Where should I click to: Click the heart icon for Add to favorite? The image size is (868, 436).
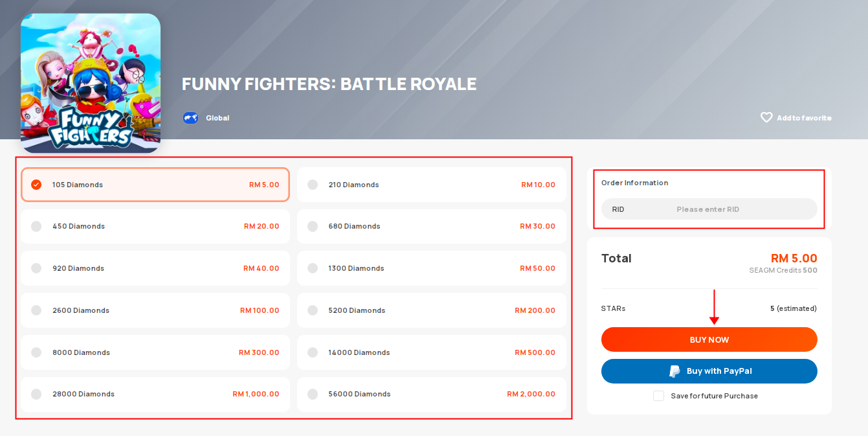point(766,118)
